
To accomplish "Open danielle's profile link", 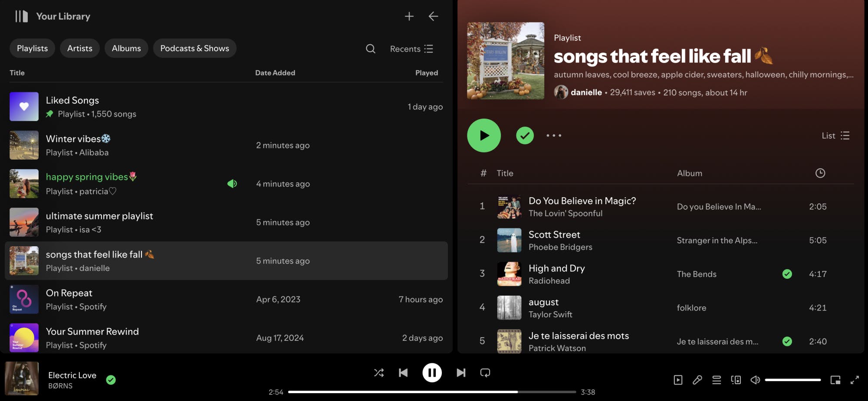I will point(586,92).
